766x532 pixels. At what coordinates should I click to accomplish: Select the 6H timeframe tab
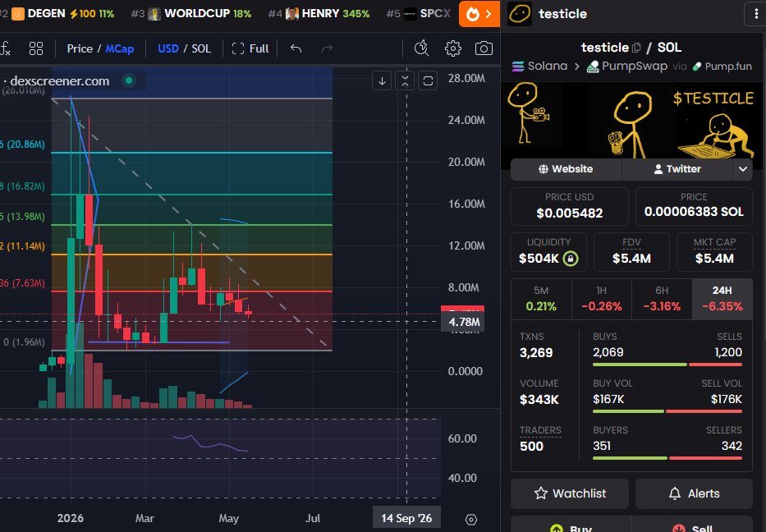tap(662, 299)
